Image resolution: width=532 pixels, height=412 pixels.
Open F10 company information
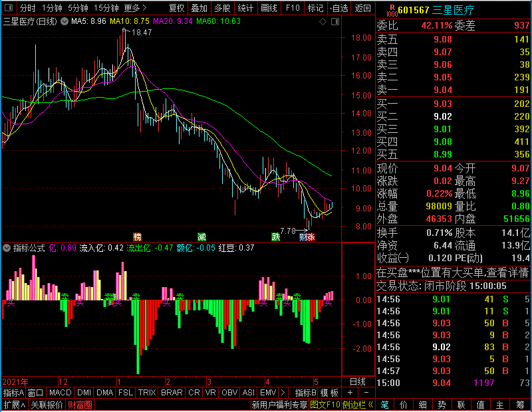point(293,8)
